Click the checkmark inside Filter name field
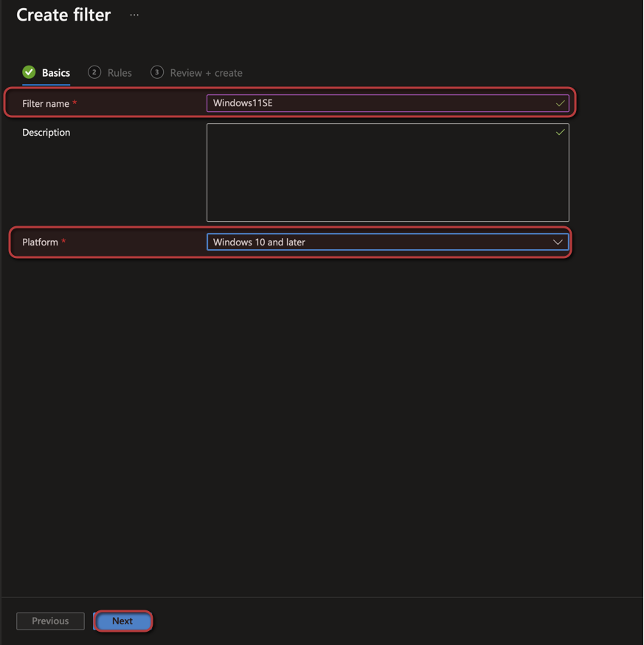Viewport: 644px width, 645px height. pos(560,104)
